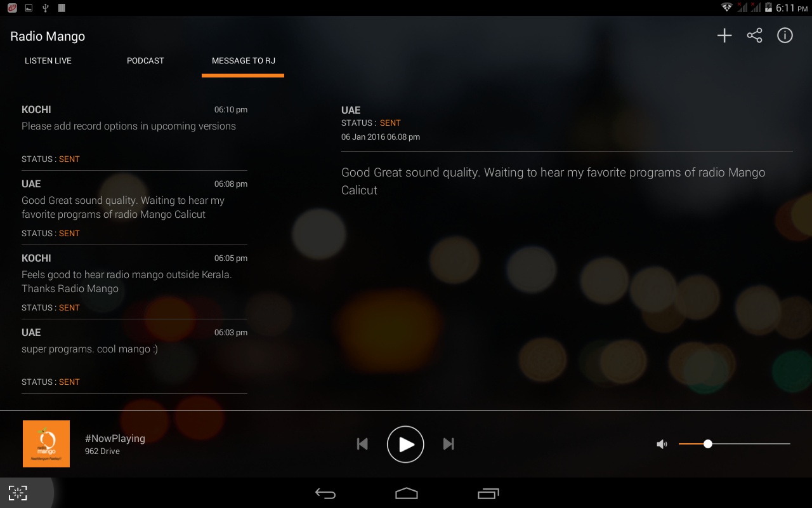Mute audio using the speaker icon

[x=662, y=444]
